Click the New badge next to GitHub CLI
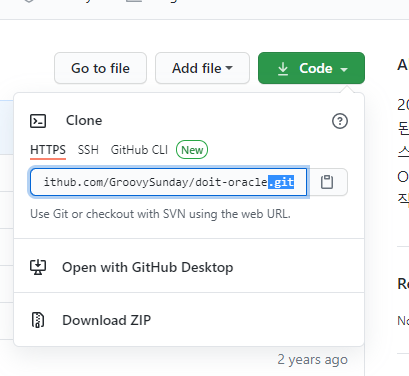Viewport: 409px width, 376px height. (192, 150)
